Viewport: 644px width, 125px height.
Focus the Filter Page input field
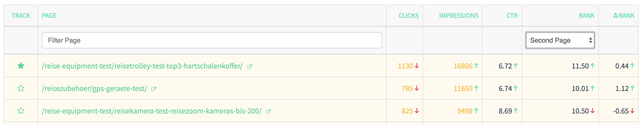[x=212, y=40]
